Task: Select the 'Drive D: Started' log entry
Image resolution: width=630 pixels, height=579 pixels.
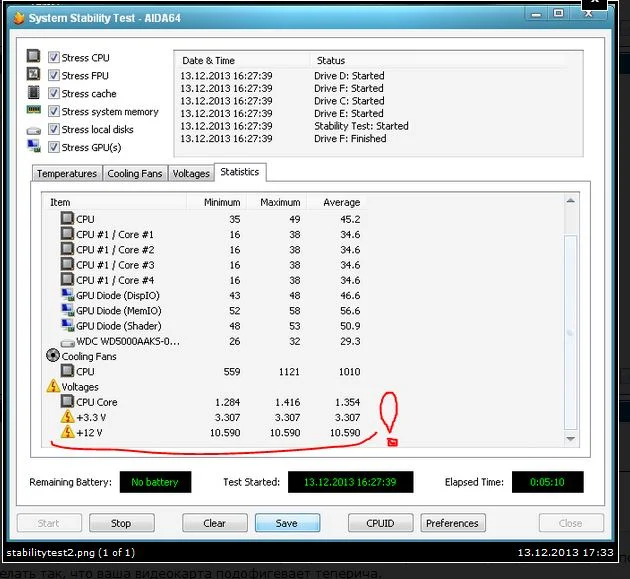Action: click(349, 76)
